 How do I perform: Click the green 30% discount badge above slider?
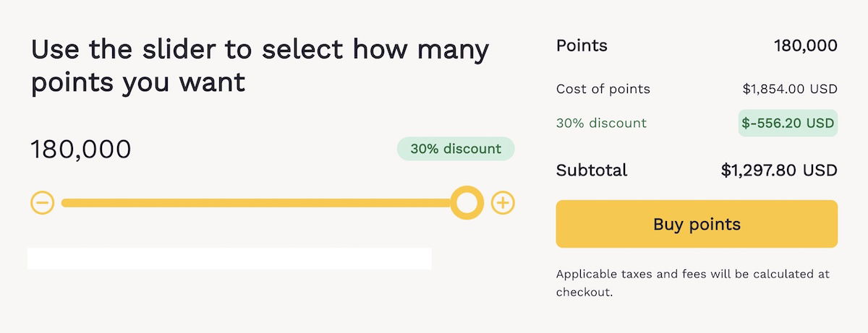[456, 149]
